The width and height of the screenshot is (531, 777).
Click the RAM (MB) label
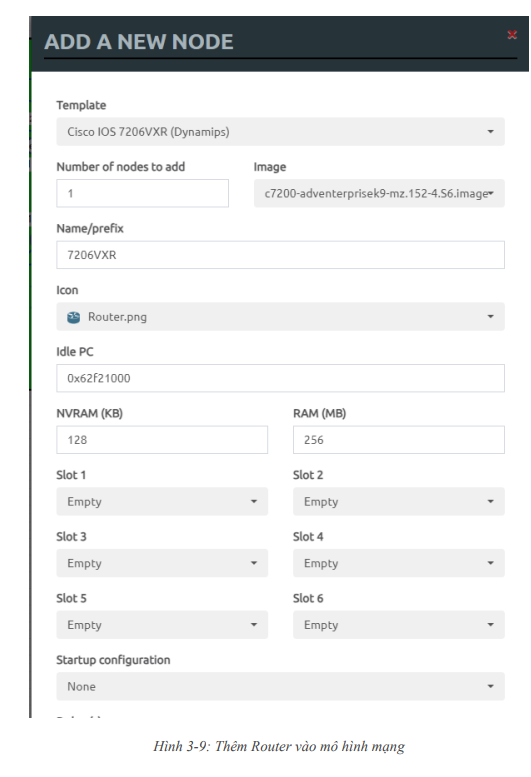319,413
